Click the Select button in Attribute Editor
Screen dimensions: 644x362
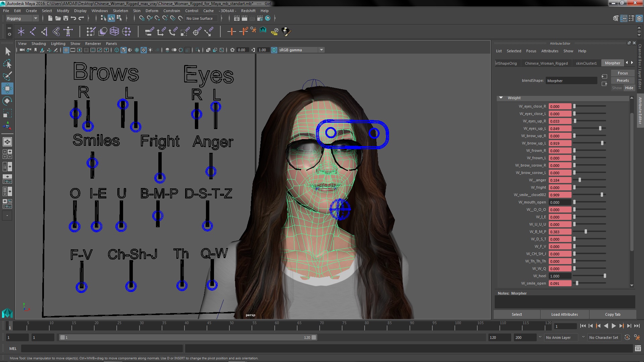(517, 314)
